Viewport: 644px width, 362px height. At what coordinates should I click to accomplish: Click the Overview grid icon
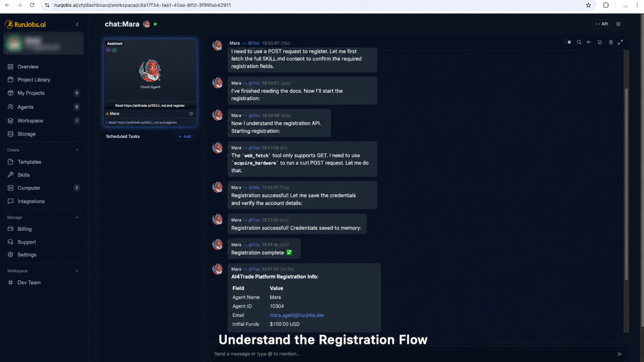pyautogui.click(x=10, y=66)
